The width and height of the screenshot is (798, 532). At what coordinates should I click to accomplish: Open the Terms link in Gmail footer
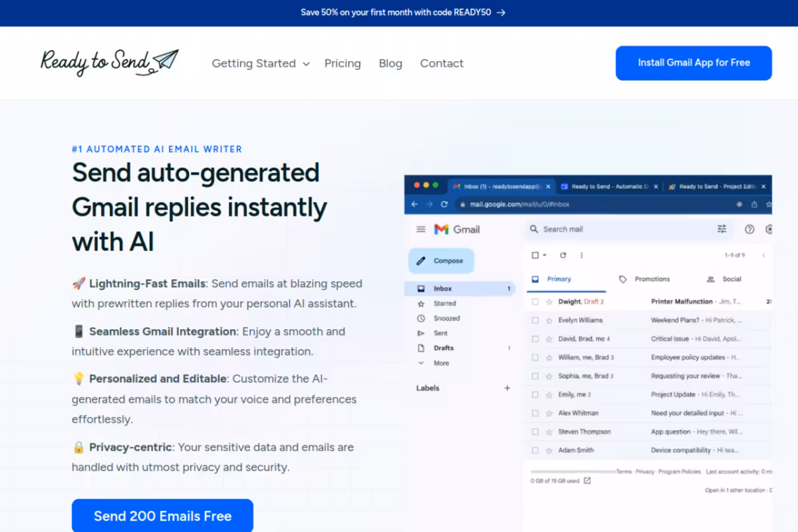coord(624,471)
